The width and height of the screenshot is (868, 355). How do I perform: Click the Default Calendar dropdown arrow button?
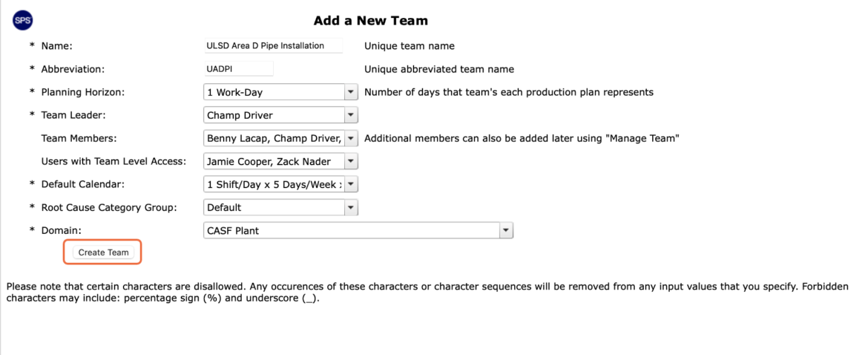click(351, 184)
